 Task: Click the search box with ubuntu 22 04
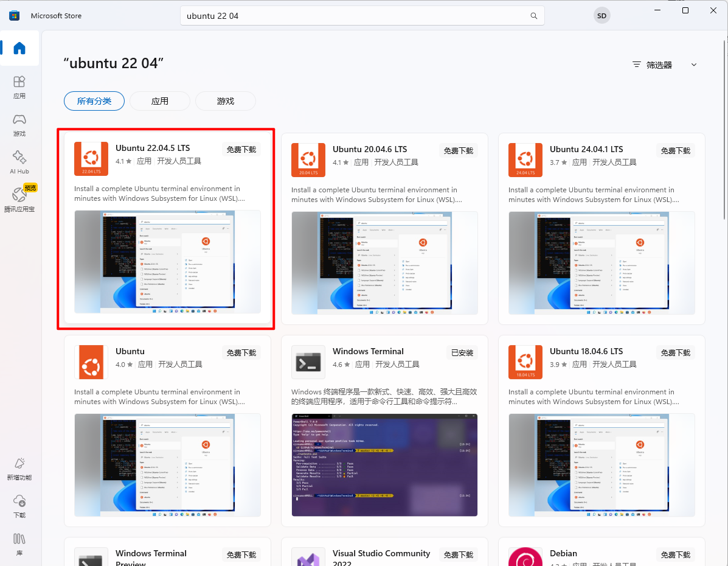point(362,16)
